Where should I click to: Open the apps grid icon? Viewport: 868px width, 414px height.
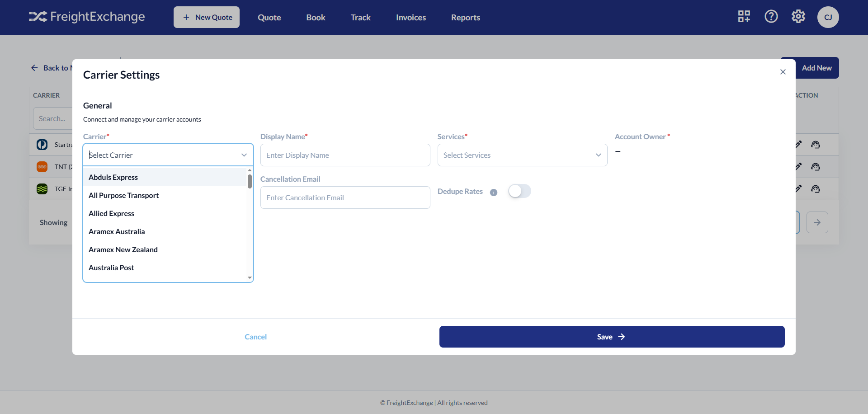744,17
